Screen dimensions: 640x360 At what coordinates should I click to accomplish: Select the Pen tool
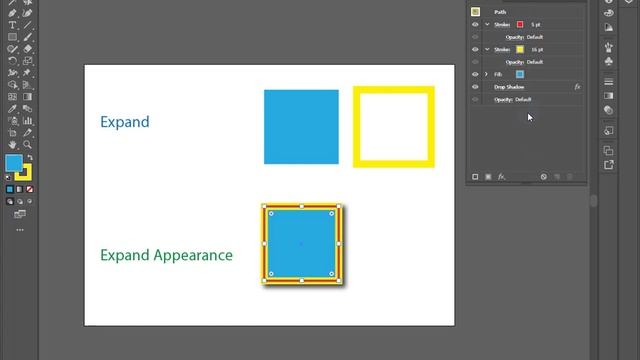[x=12, y=13]
